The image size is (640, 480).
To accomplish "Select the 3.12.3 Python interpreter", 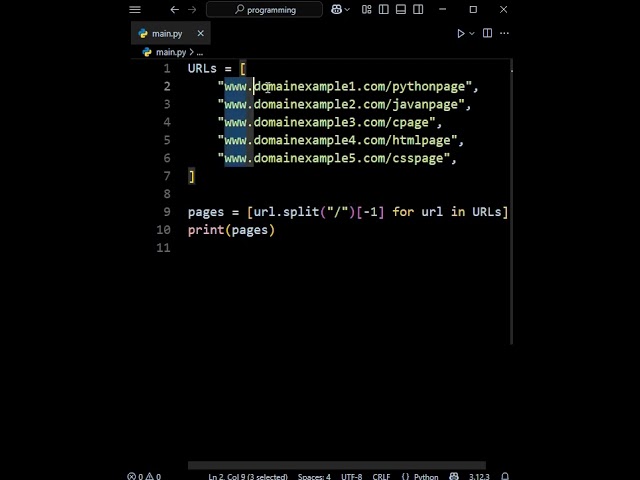I will [x=479, y=476].
